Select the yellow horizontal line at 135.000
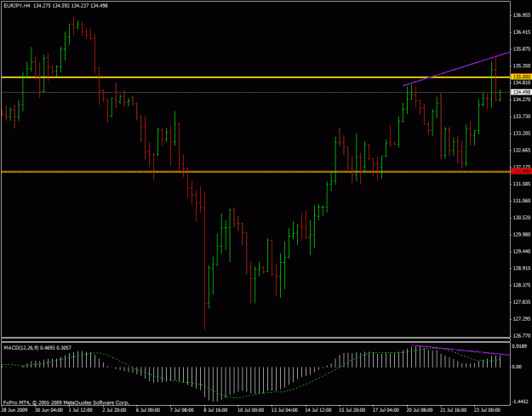 (x=256, y=77)
